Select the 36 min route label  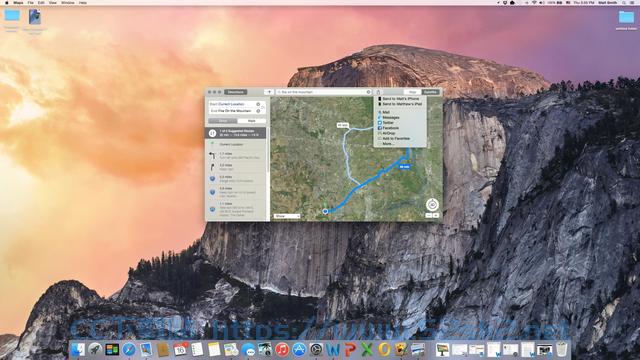point(404,167)
